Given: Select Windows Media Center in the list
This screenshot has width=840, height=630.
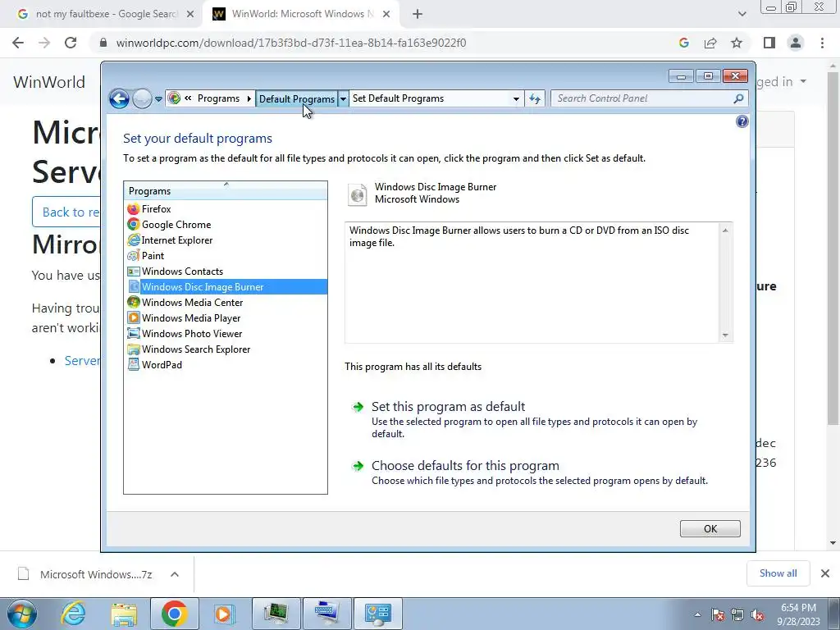Looking at the screenshot, I should 226,302.
